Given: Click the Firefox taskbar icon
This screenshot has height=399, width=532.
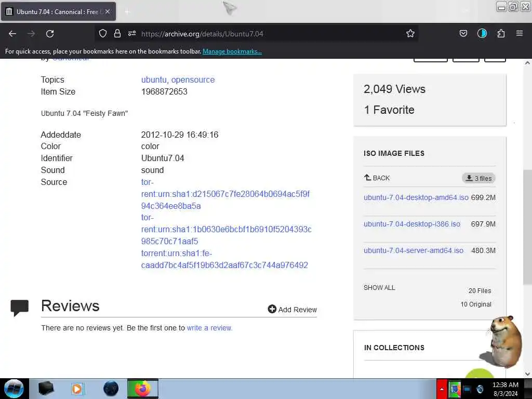Looking at the screenshot, I should pos(143,389).
